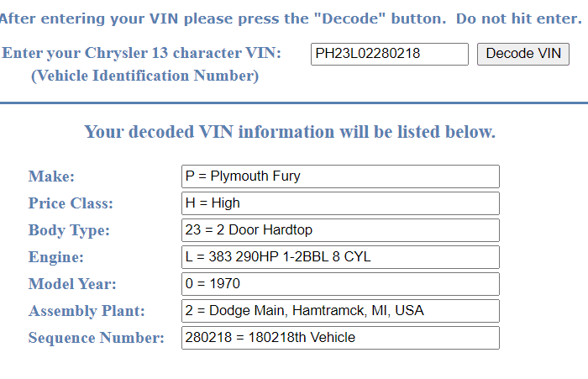The width and height of the screenshot is (588, 379).
Task: Click the "Make:" label
Action: [51, 176]
